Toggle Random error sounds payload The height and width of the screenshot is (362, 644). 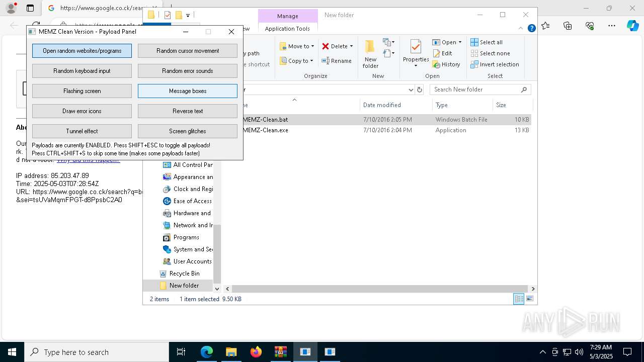[188, 71]
